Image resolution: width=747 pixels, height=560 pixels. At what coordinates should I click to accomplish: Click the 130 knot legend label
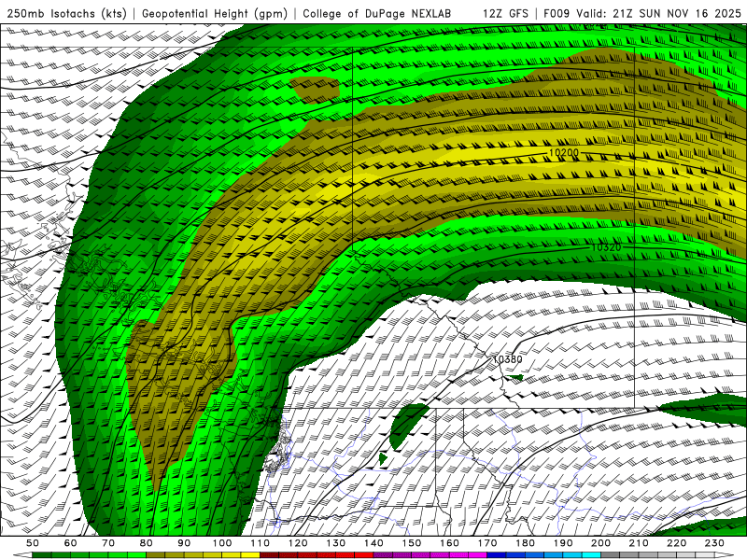pyautogui.click(x=336, y=543)
